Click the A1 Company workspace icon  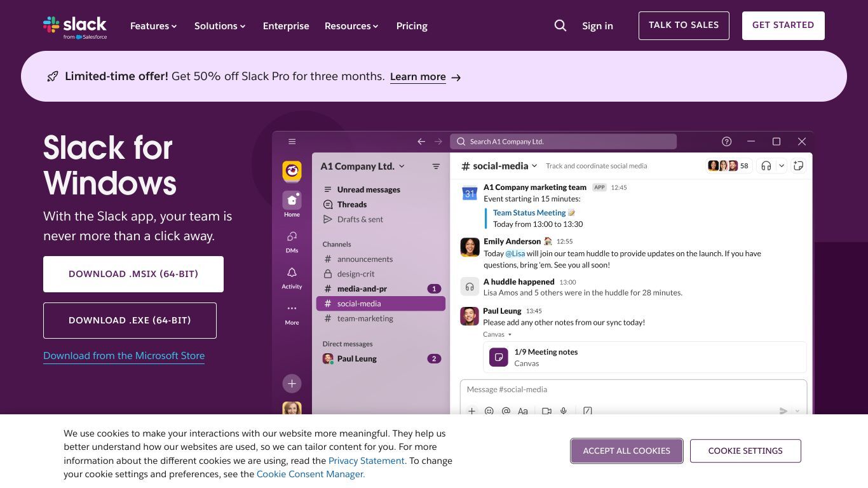point(292,170)
